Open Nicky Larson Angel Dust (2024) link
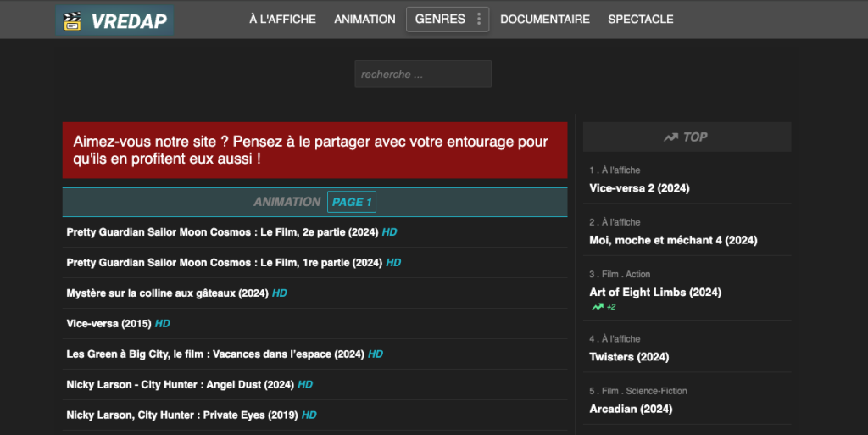The image size is (868, 435). (x=180, y=385)
